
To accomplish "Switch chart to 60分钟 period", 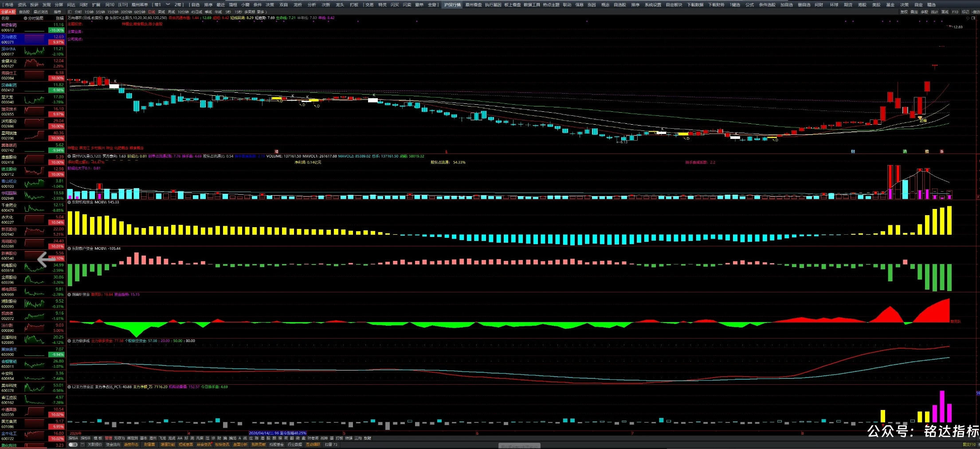I will click(x=140, y=12).
